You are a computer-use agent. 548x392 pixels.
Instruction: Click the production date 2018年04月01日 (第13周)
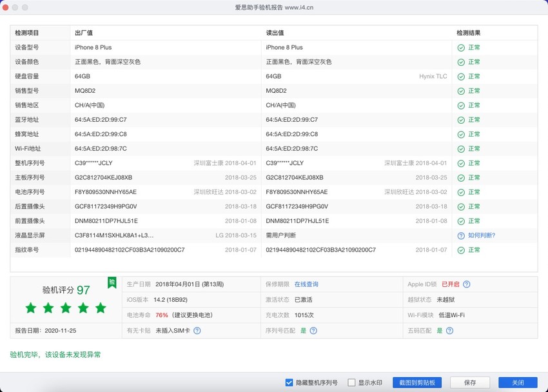point(190,284)
